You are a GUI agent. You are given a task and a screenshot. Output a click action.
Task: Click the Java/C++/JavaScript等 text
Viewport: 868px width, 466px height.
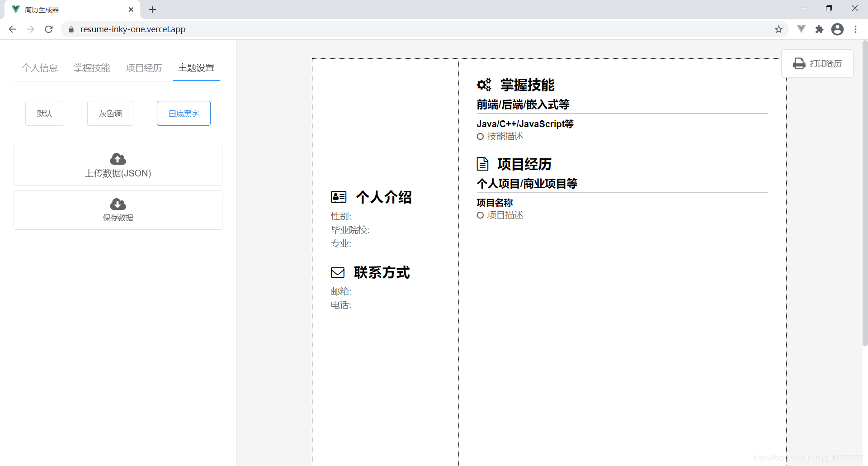[x=525, y=124]
